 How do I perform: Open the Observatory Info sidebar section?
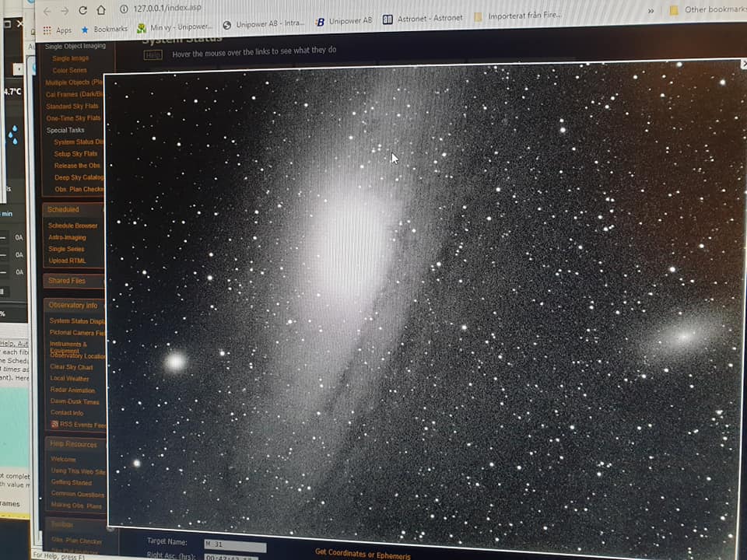pyautogui.click(x=73, y=305)
